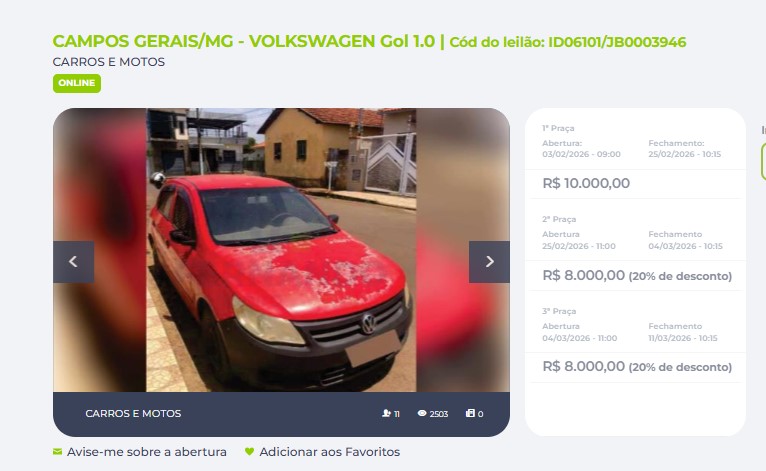This screenshot has width=766, height=471.
Task: Click the 1ª Praça section header
Action: [558, 128]
